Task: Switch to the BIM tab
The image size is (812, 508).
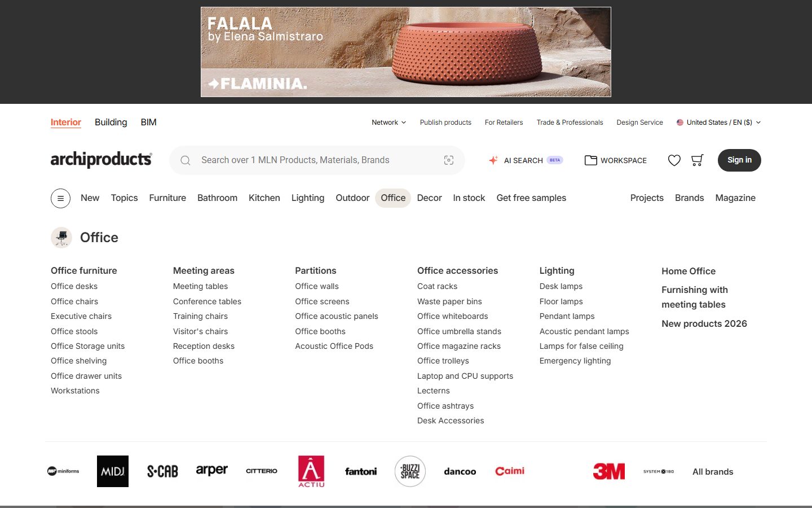Action: point(149,122)
